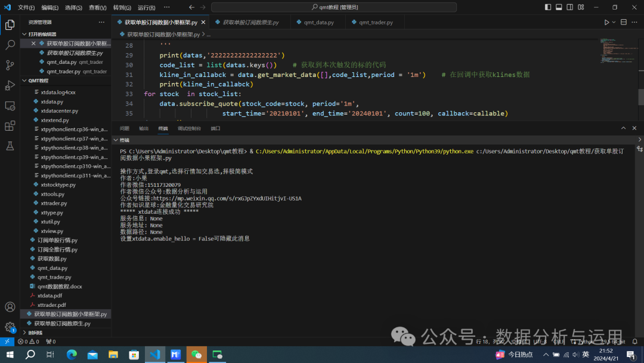644x363 pixels.
Task: Open Windows Start menu
Action: pos(10,355)
